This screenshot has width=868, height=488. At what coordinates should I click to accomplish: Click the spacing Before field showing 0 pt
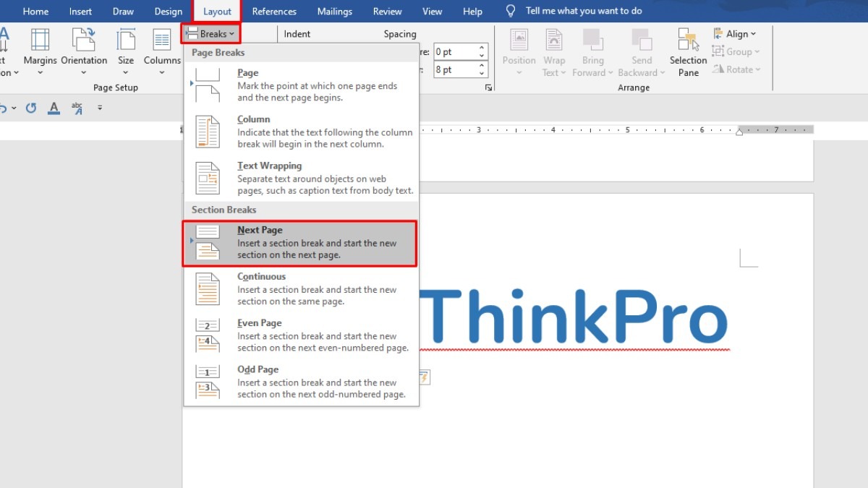[460, 52]
